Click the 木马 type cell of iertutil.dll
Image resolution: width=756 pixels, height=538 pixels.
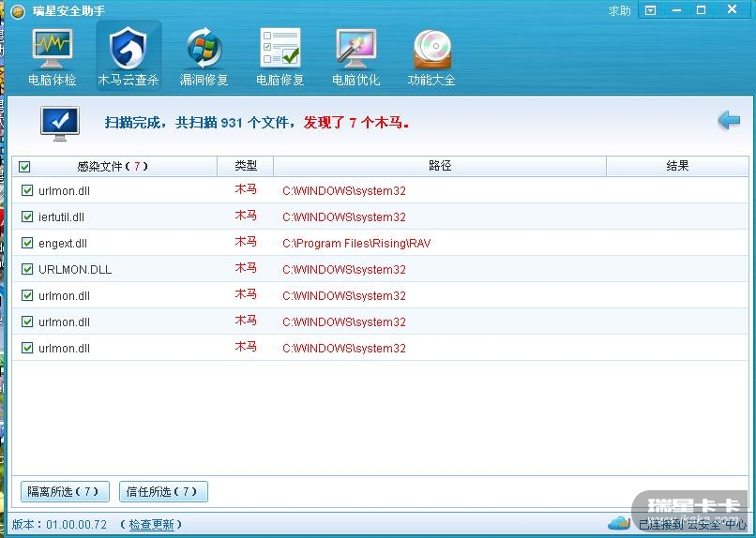click(246, 216)
